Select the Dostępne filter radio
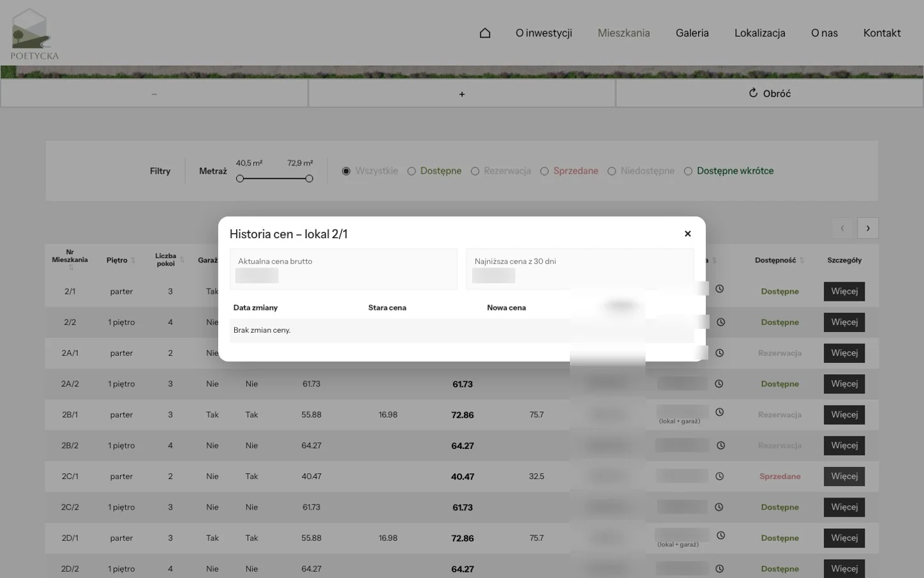 [412, 171]
